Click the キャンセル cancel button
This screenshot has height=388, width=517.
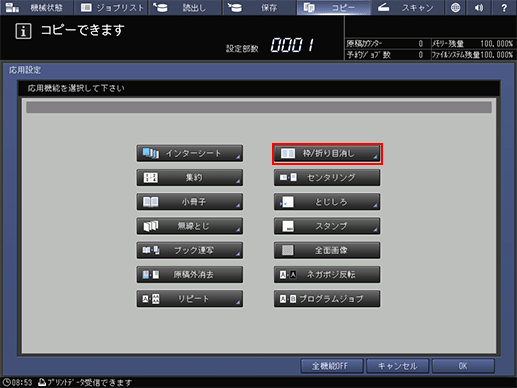397,366
